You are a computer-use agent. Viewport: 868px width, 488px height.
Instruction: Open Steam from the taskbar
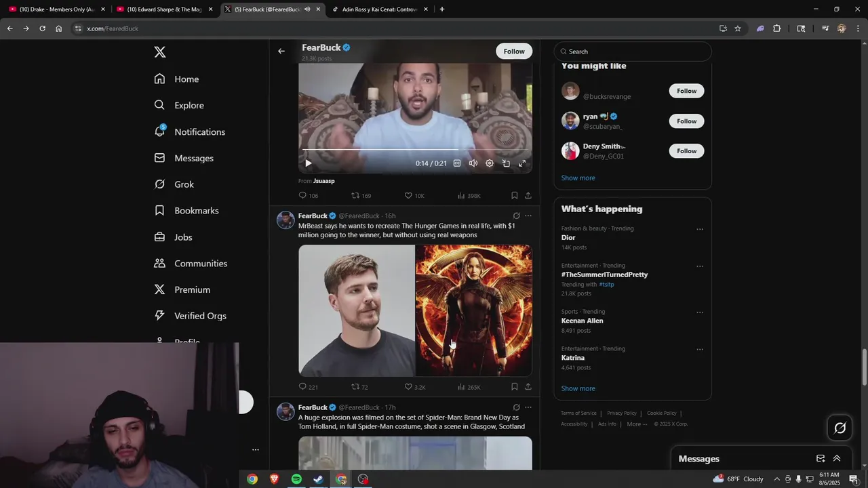(x=318, y=479)
